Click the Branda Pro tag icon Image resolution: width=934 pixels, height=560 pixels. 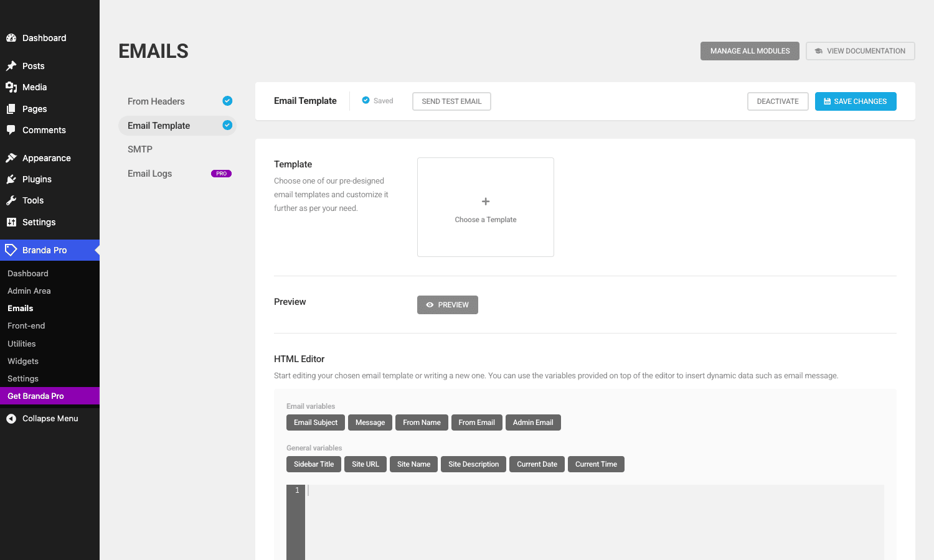11,250
